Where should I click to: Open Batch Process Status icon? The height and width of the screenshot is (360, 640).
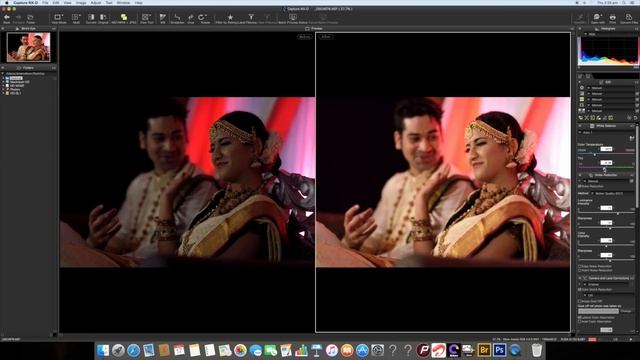point(293,17)
